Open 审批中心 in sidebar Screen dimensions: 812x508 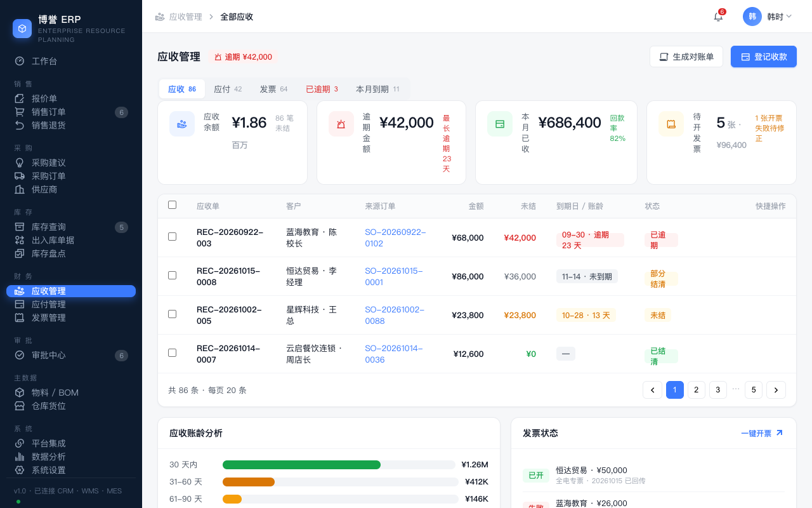[x=71, y=355]
